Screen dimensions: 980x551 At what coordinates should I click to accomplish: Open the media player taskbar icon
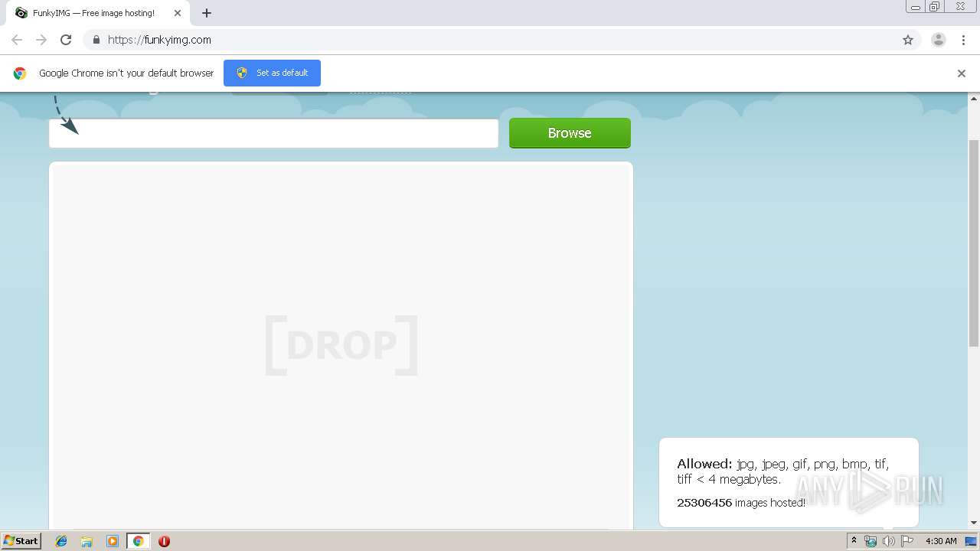click(x=113, y=541)
